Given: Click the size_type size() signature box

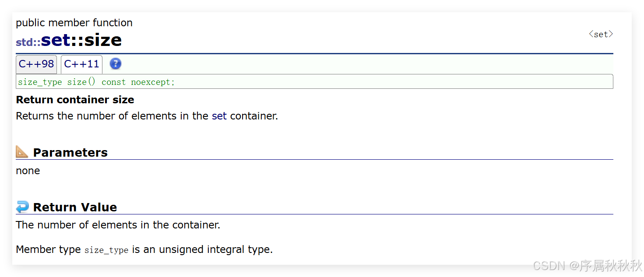Looking at the screenshot, I should (314, 82).
